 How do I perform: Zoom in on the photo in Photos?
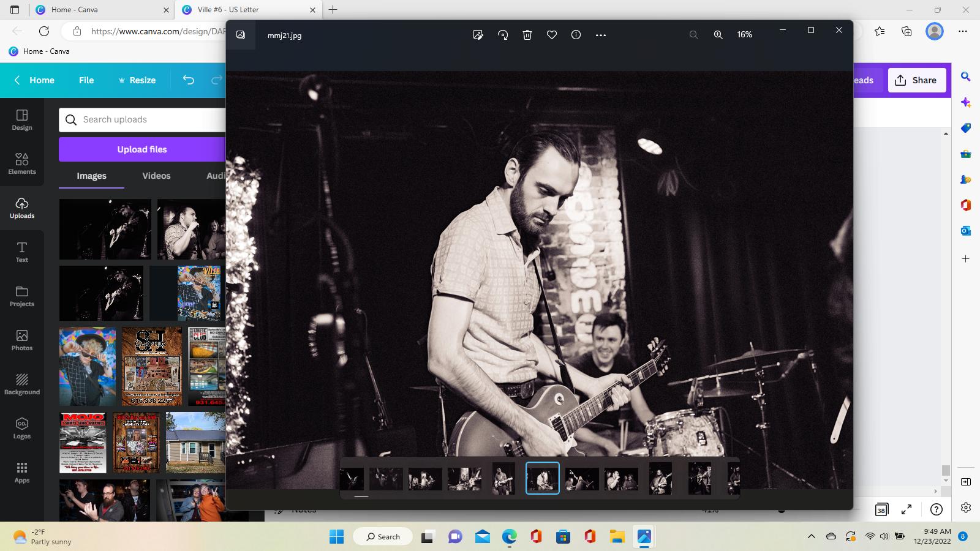coord(718,35)
